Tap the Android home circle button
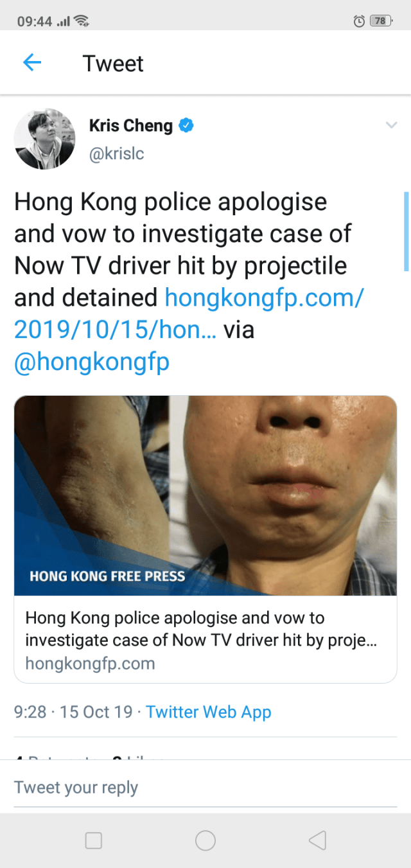The height and width of the screenshot is (868, 411). [205, 840]
